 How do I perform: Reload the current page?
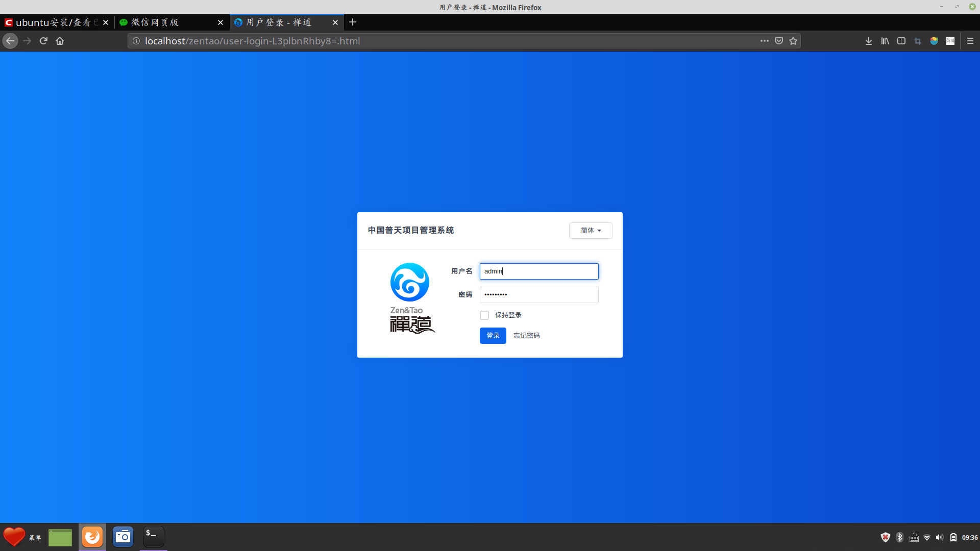tap(43, 41)
